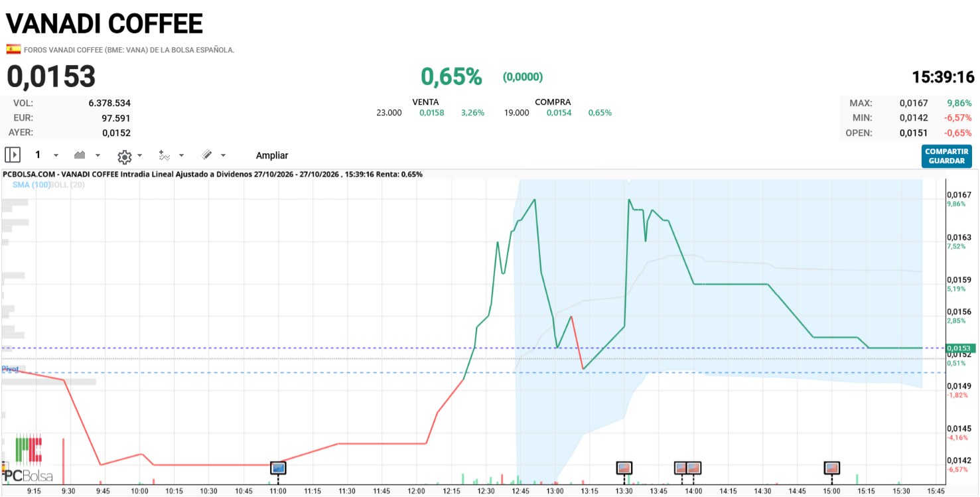Expand the indicators dropdown arrow
The height and width of the screenshot is (497, 980).
[181, 155]
